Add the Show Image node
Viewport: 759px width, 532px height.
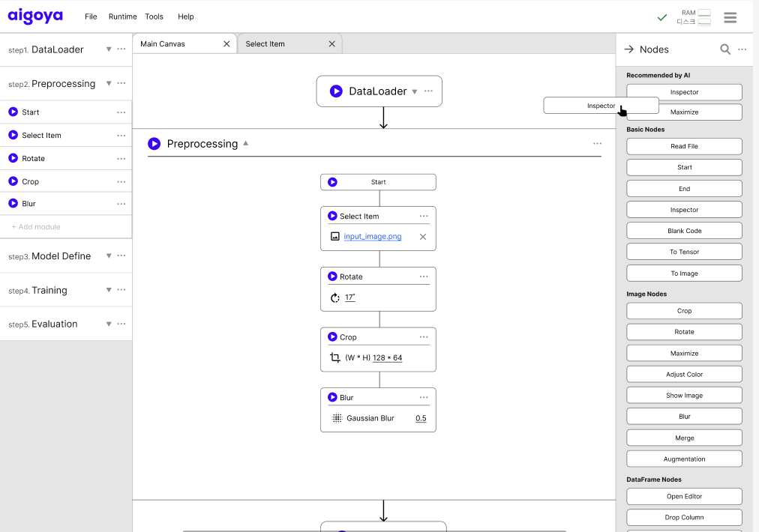point(684,395)
